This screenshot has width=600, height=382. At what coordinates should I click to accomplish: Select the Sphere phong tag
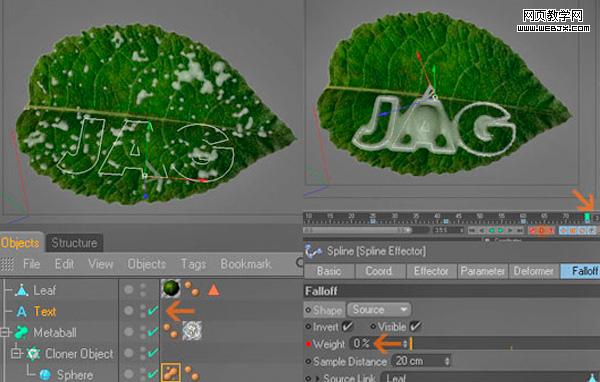tap(192, 373)
